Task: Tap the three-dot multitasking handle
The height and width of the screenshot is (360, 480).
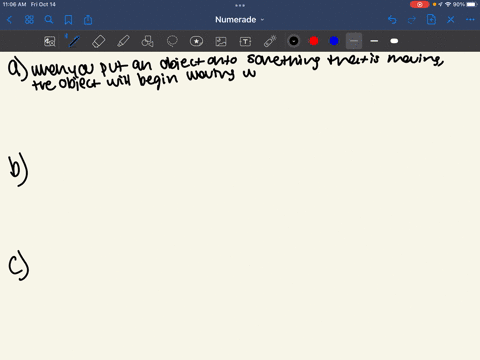Action: [x=240, y=5]
